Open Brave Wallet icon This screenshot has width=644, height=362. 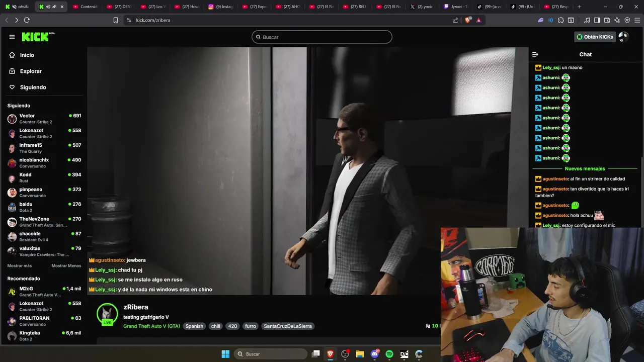[x=607, y=20]
